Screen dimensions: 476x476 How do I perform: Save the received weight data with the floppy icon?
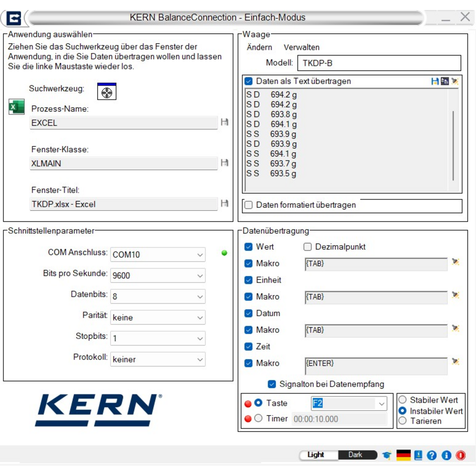tap(434, 81)
